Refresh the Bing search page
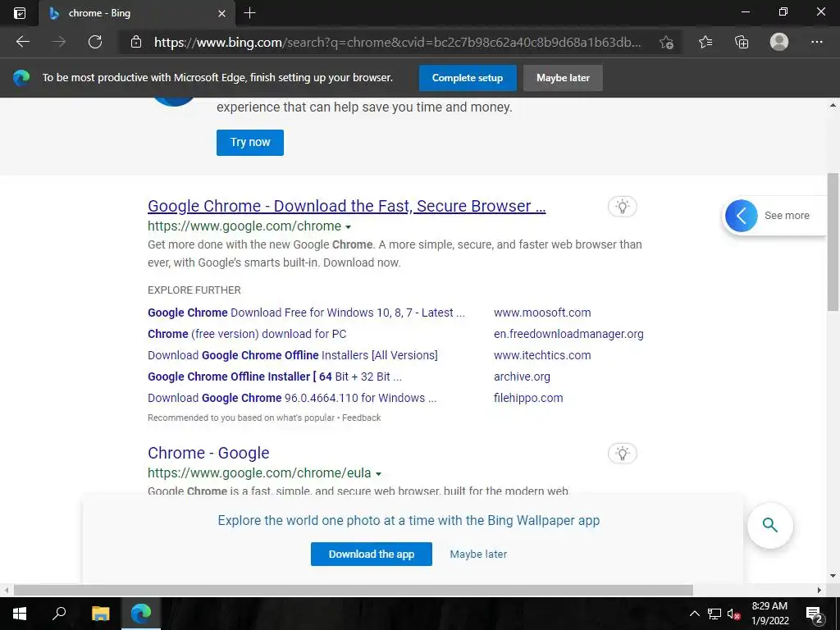Viewport: 840px width, 630px height. [95, 42]
